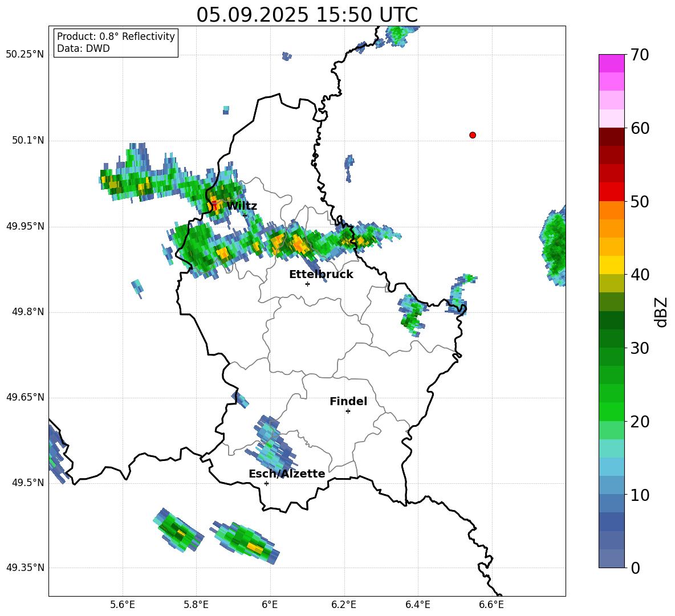Click the 6.4°E longitude tick label
Viewport: 675px width, 616px height.
click(418, 605)
